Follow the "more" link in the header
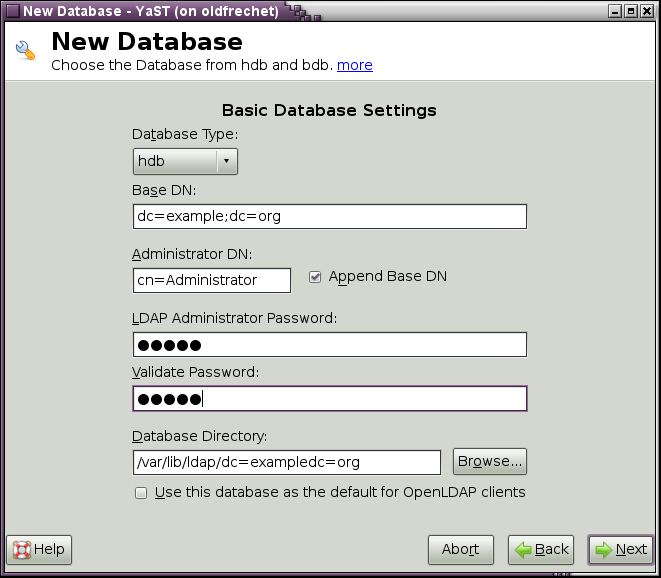The image size is (661, 578). [x=354, y=65]
